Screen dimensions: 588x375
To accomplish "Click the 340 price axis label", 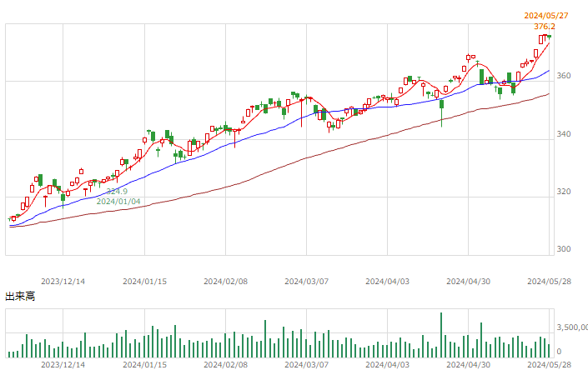I will coord(564,134).
